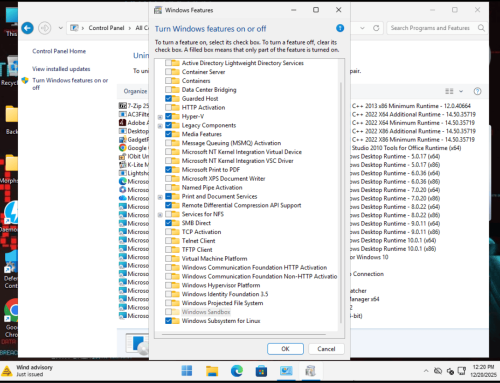
Task: Expand Print and Document Services node
Action: click(x=160, y=197)
